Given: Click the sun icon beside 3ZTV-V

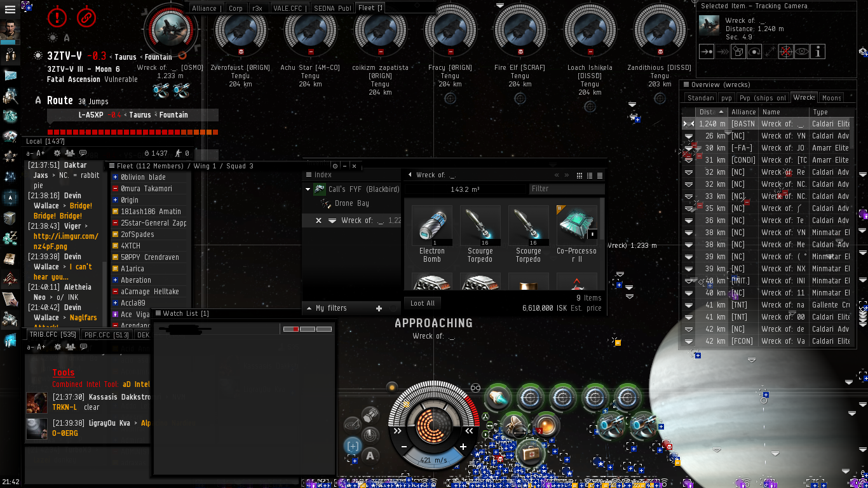Looking at the screenshot, I should (38, 56).
